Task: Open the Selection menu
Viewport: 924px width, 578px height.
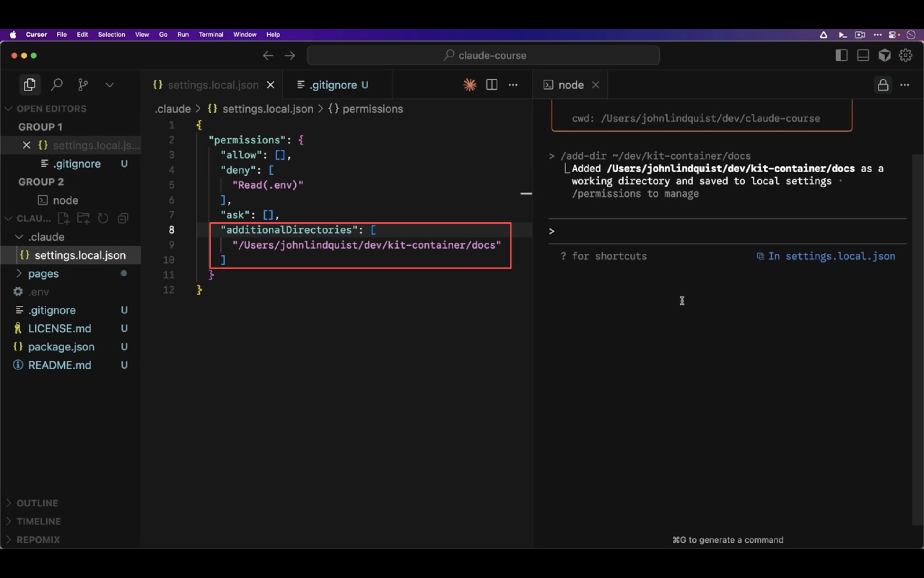Action: click(112, 34)
